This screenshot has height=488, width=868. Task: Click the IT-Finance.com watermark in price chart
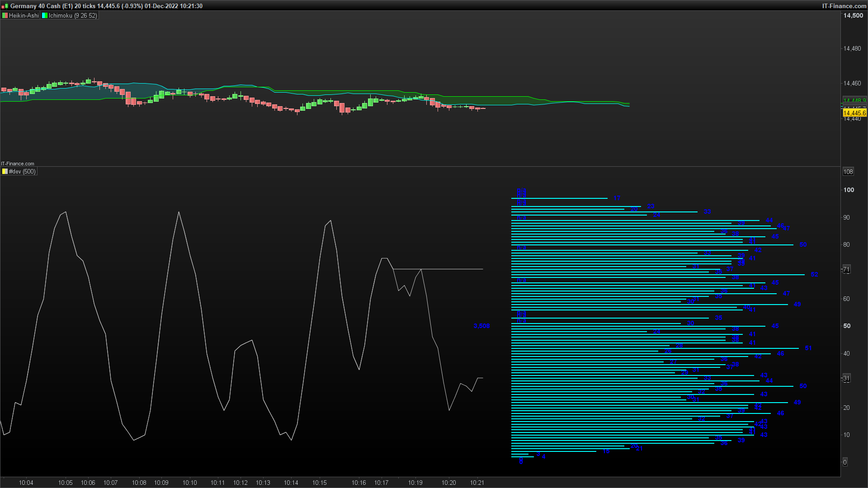pos(18,164)
